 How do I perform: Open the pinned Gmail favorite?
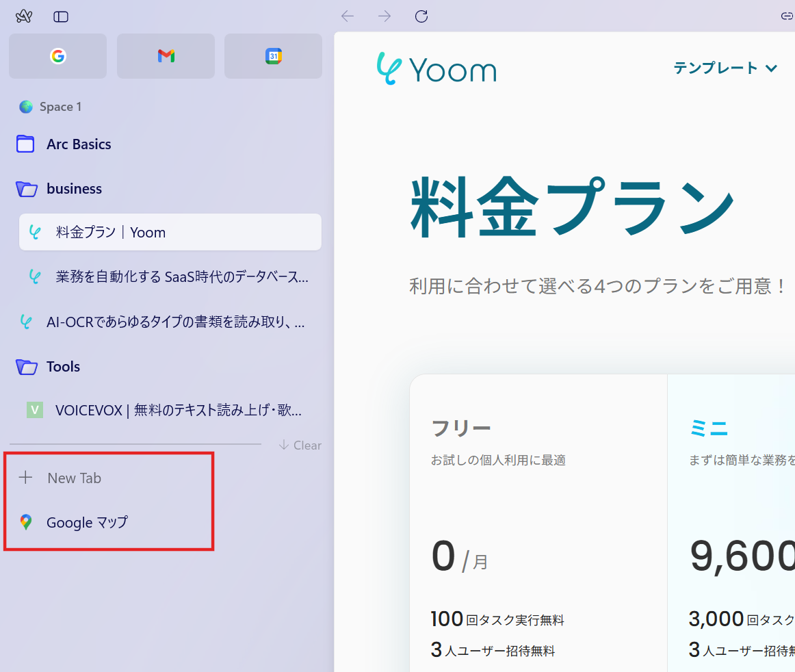(x=166, y=56)
